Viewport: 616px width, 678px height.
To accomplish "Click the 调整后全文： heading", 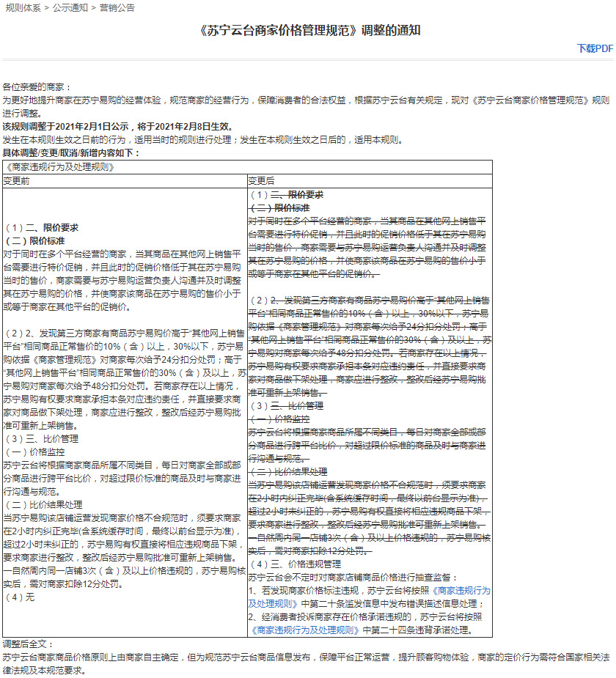I will coord(29,644).
